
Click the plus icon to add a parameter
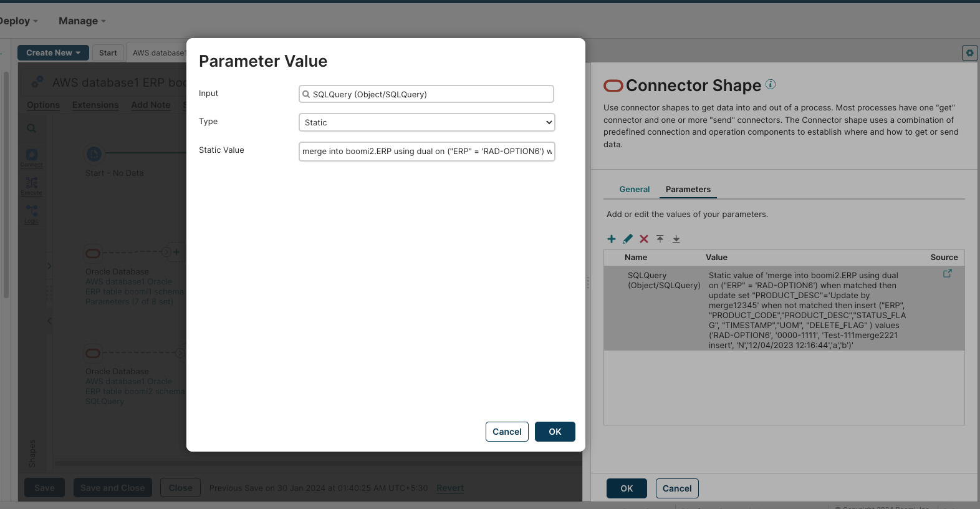click(x=612, y=239)
